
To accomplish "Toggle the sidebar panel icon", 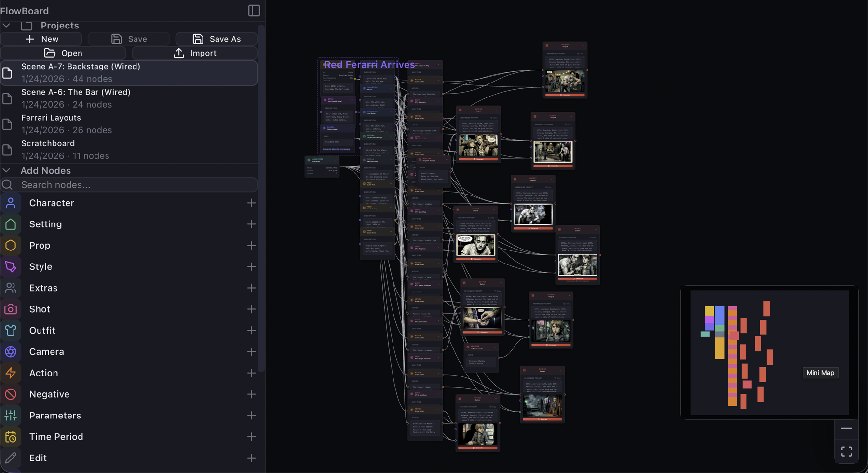I will click(x=254, y=11).
